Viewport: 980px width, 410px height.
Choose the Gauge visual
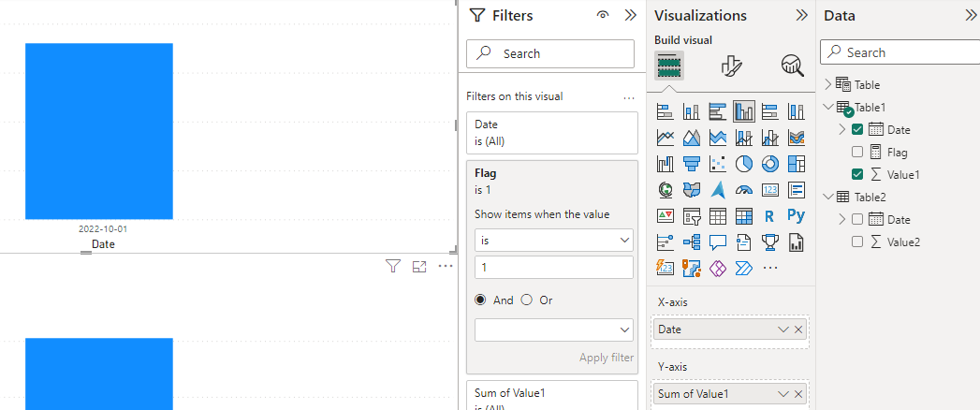tap(744, 189)
